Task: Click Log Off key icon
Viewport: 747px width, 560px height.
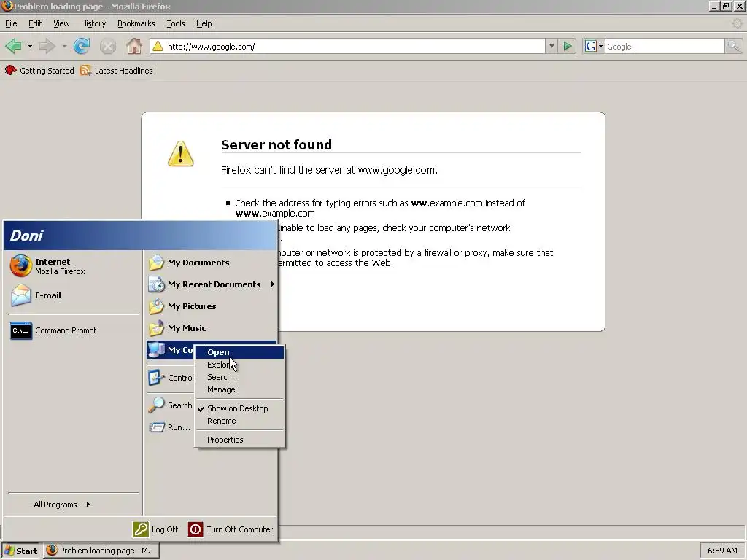Action: point(141,529)
